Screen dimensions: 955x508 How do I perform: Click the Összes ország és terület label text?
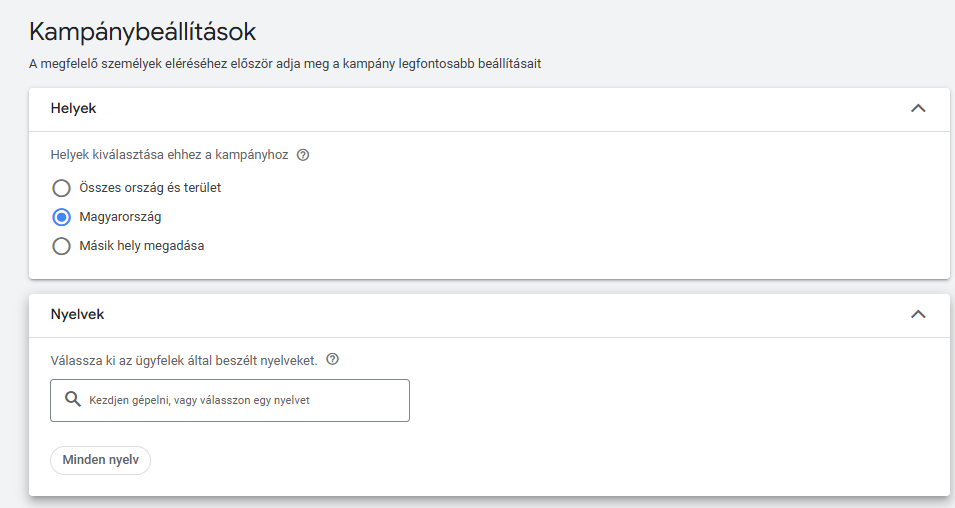150,188
